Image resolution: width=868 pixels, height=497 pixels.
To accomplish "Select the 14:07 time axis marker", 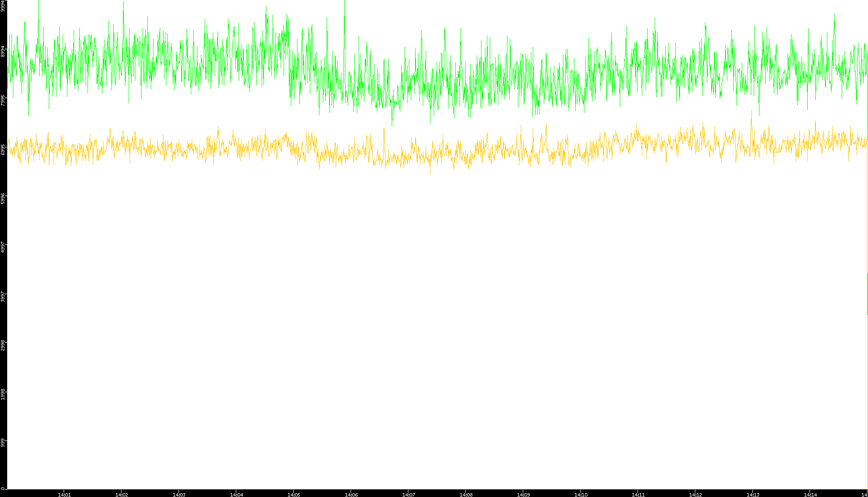I will tap(408, 494).
